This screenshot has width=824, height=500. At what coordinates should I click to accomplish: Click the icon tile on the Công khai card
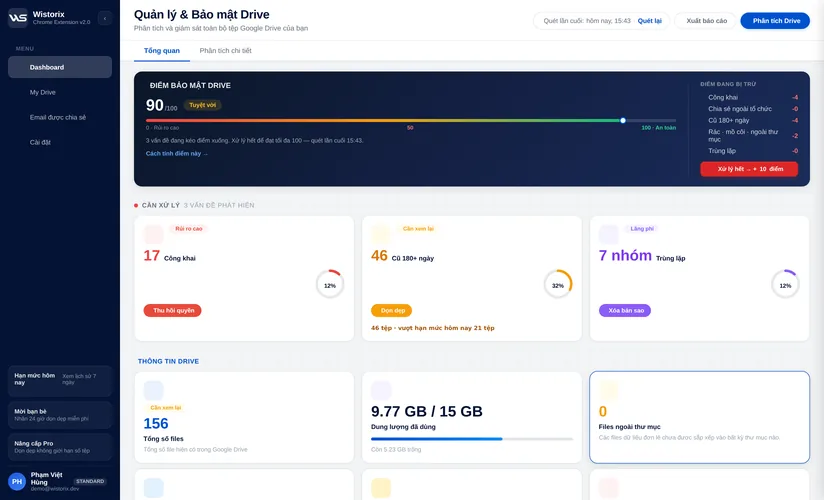pyautogui.click(x=153, y=234)
